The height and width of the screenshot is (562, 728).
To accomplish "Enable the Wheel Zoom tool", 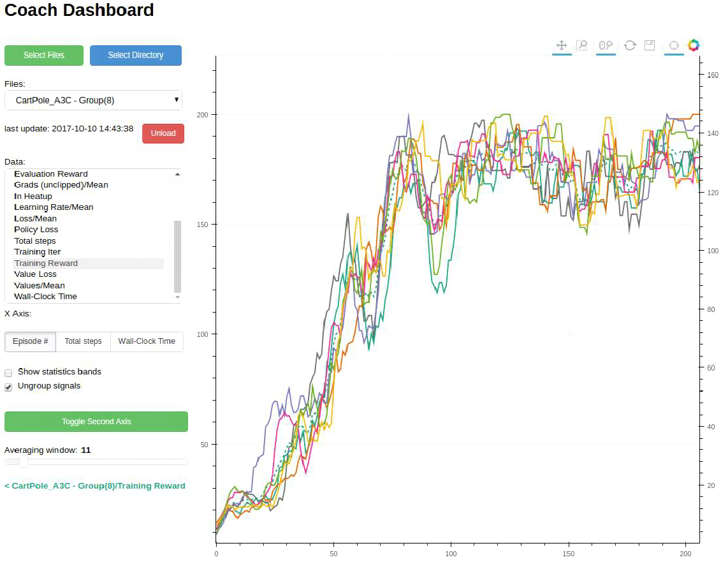I will tap(606, 45).
